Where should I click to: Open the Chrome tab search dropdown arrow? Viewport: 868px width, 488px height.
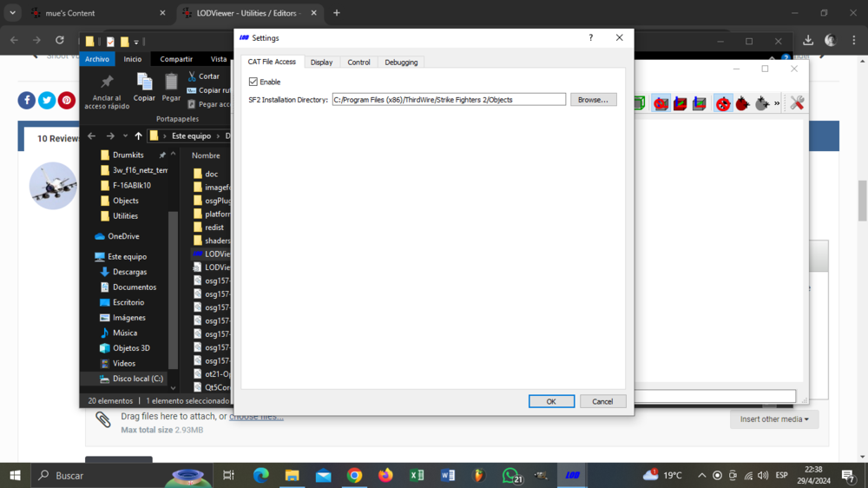12,13
